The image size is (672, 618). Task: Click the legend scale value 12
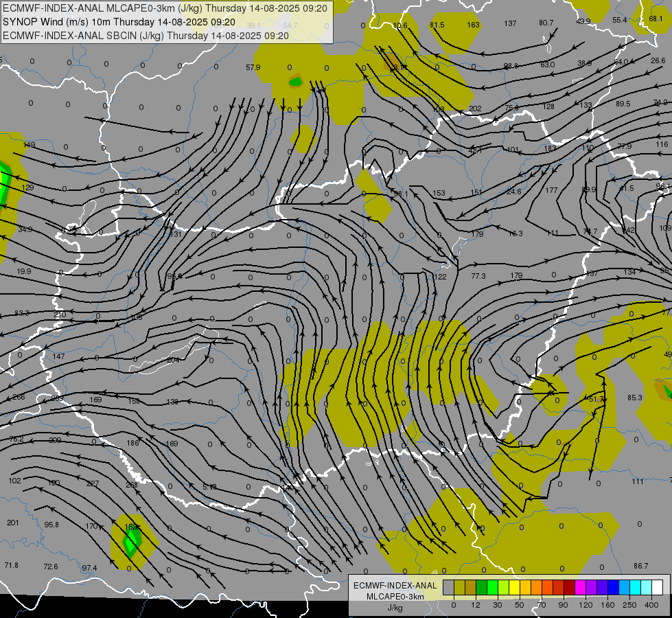click(476, 605)
